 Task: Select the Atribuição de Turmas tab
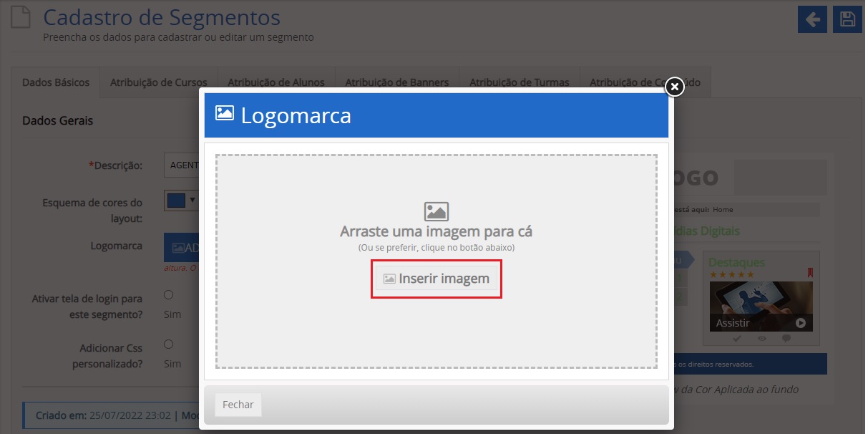519,82
